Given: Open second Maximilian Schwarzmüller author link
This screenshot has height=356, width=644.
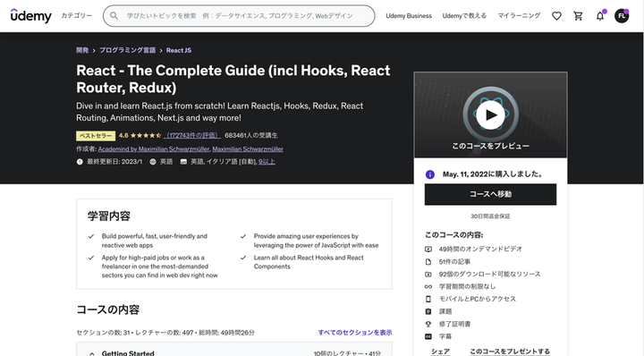Looking at the screenshot, I should 248,148.
